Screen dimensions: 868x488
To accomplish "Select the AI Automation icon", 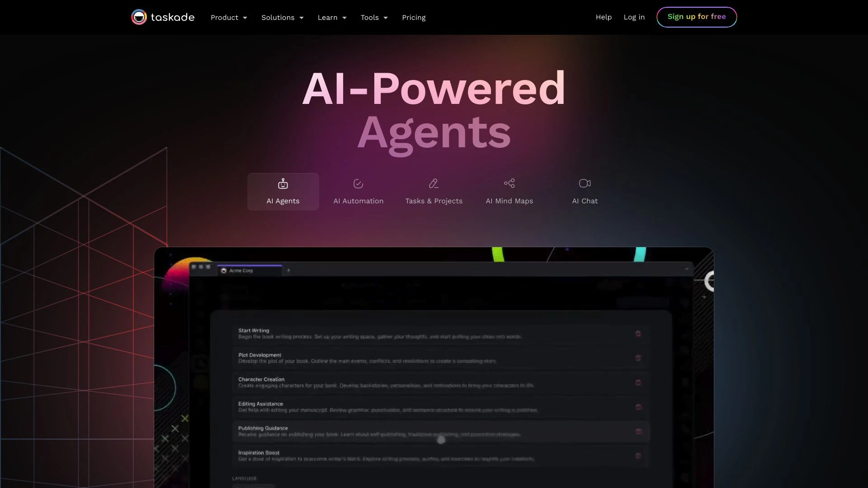I will tap(359, 183).
